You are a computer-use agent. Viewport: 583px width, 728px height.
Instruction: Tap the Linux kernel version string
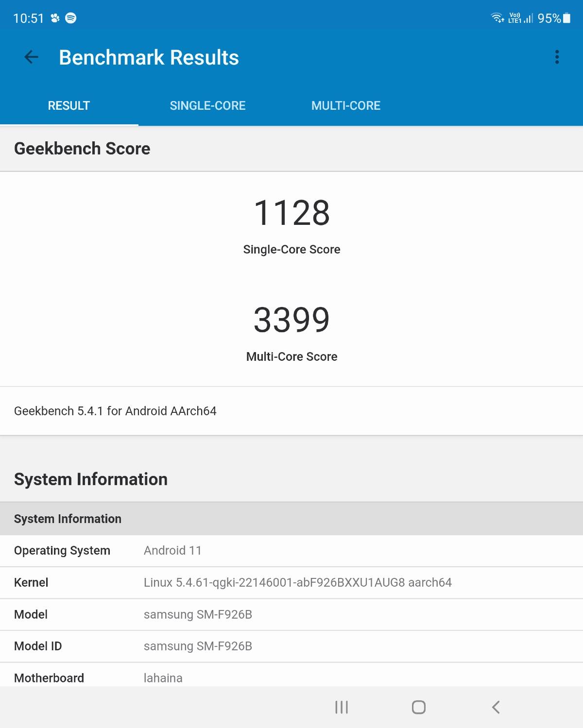pyautogui.click(x=298, y=582)
